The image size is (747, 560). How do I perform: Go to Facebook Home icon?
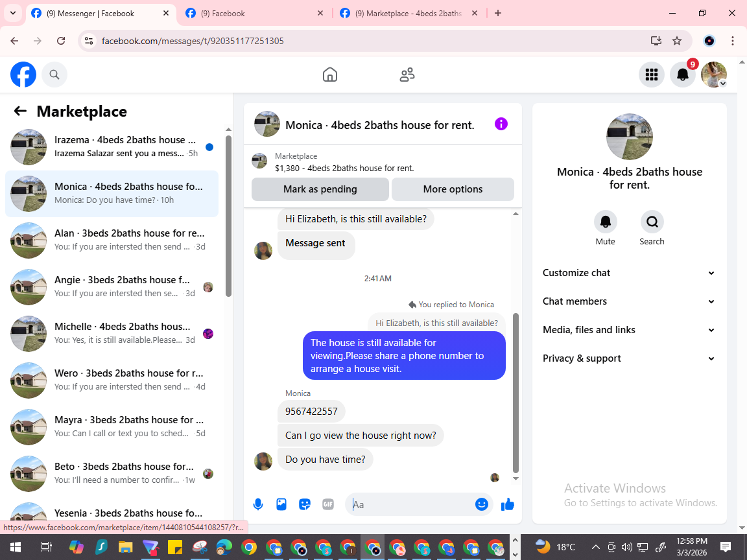(x=329, y=75)
